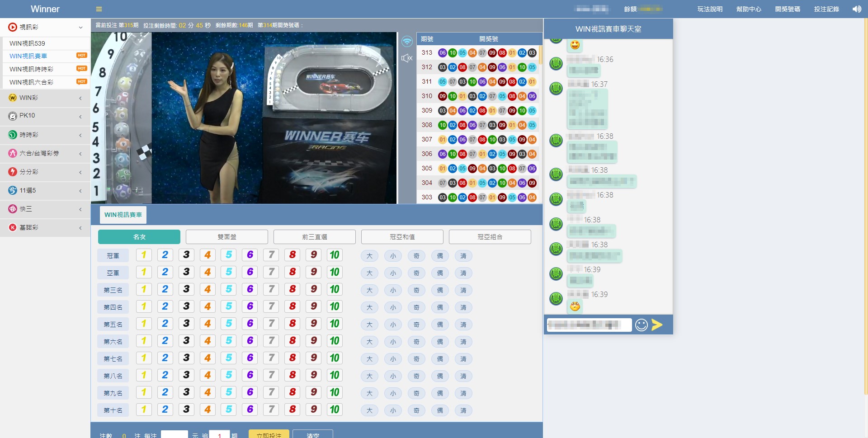Click the chat message input field
Screen dimensions: 868x438
589,325
